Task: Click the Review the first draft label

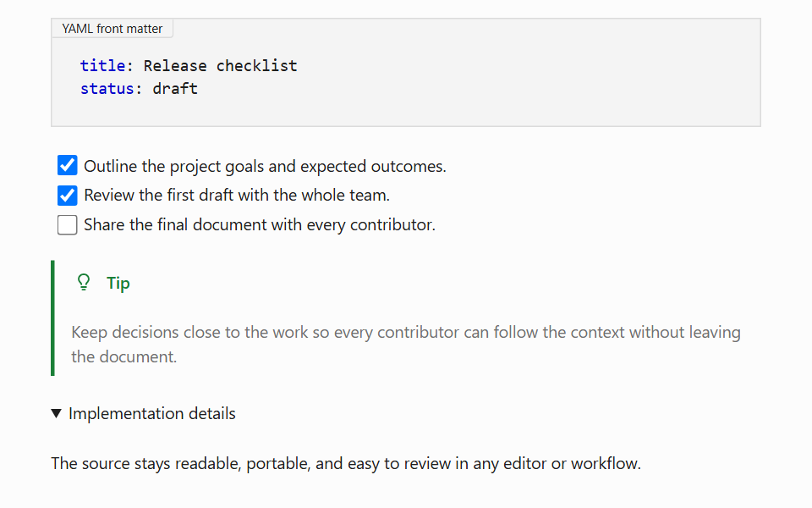Action: pos(237,196)
